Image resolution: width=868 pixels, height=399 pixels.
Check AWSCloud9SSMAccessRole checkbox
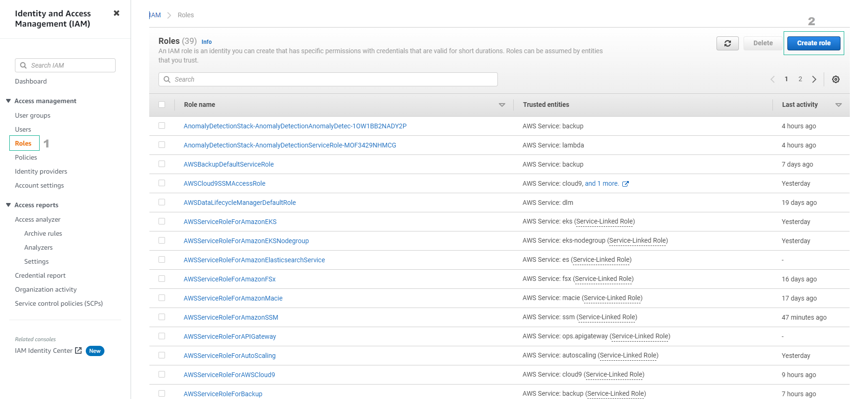pyautogui.click(x=162, y=183)
